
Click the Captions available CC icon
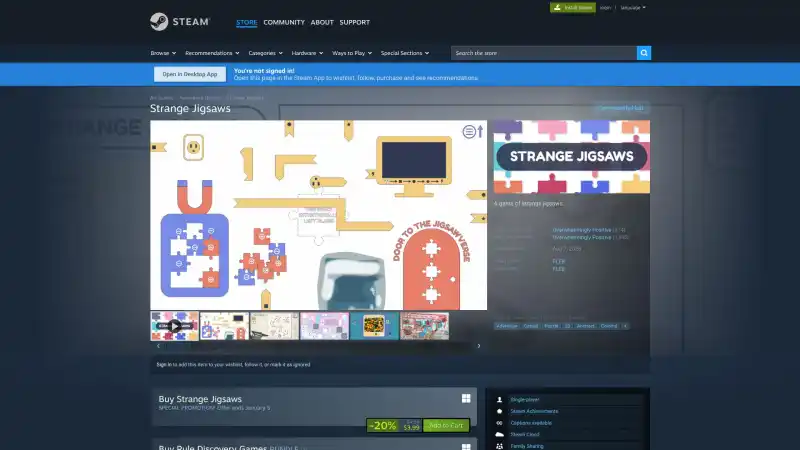[499, 423]
